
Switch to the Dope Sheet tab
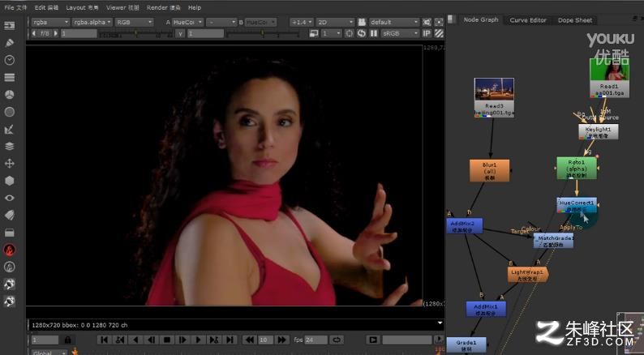click(x=574, y=19)
